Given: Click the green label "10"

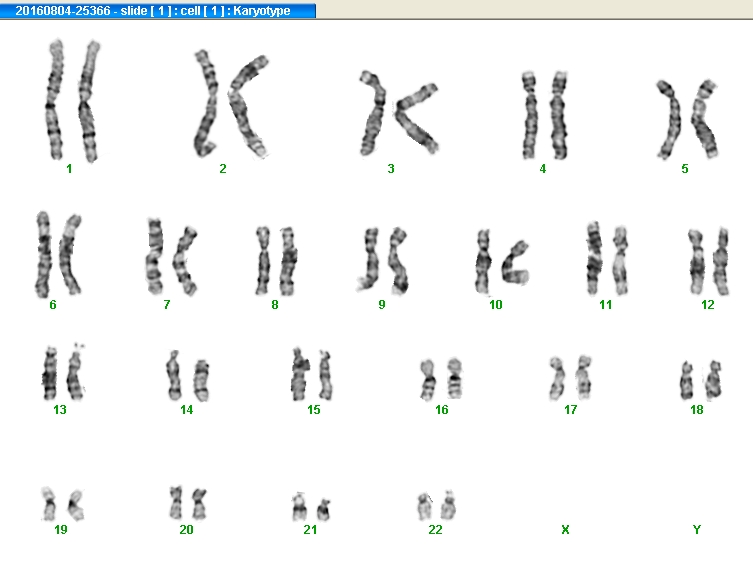Looking at the screenshot, I should click(x=496, y=305).
